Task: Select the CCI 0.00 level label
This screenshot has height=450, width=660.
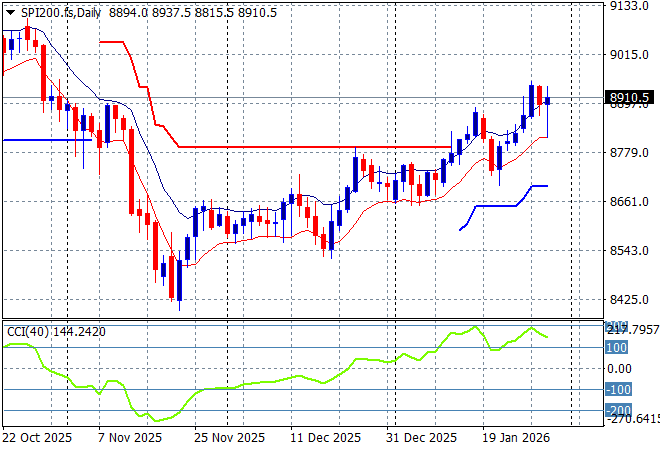Action: click(x=619, y=369)
